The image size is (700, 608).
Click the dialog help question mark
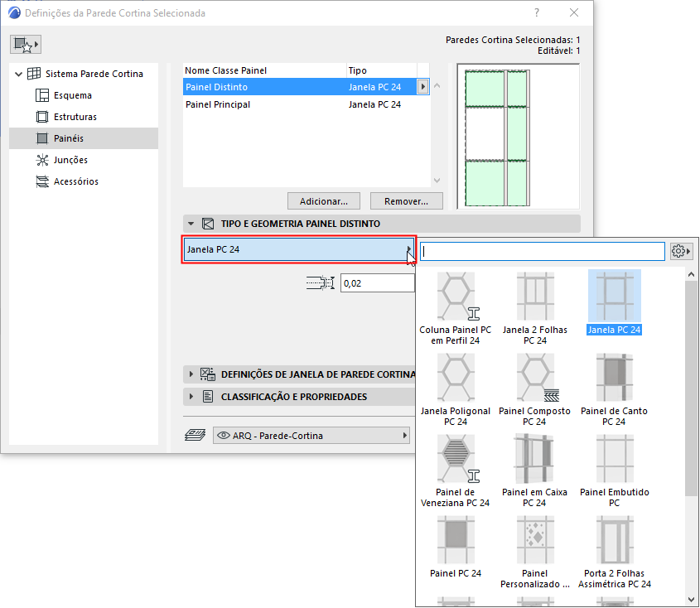point(537,12)
